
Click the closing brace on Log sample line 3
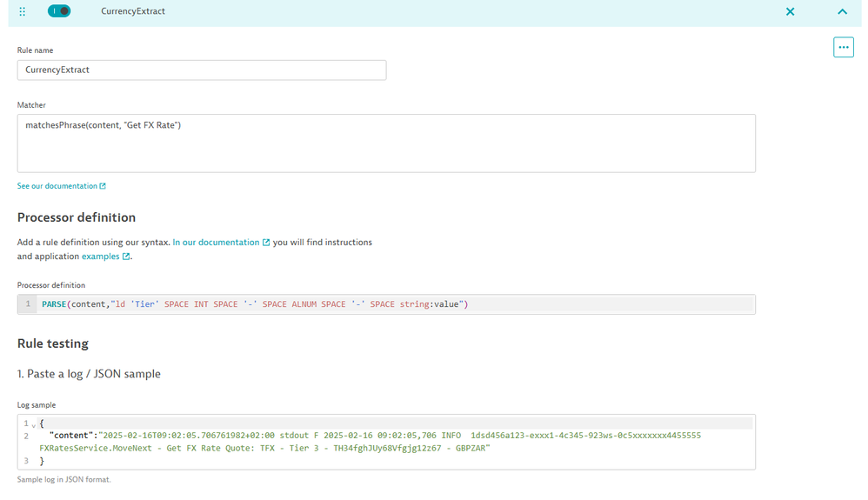click(x=42, y=461)
